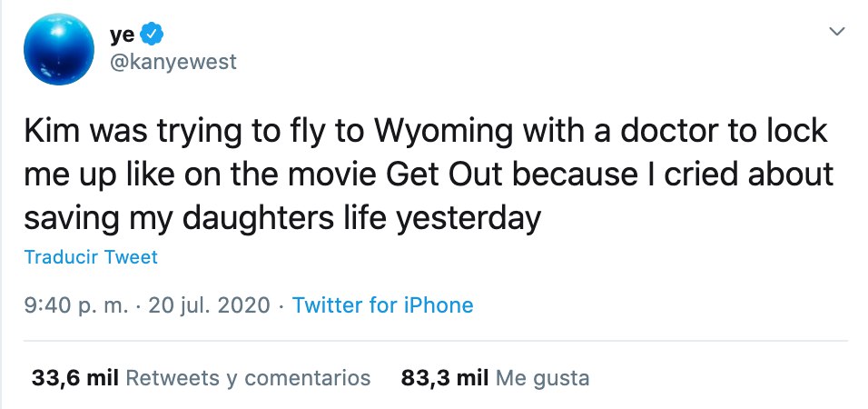Expand the tweet options chevron menu
This screenshot has height=409, width=868.
(x=837, y=32)
